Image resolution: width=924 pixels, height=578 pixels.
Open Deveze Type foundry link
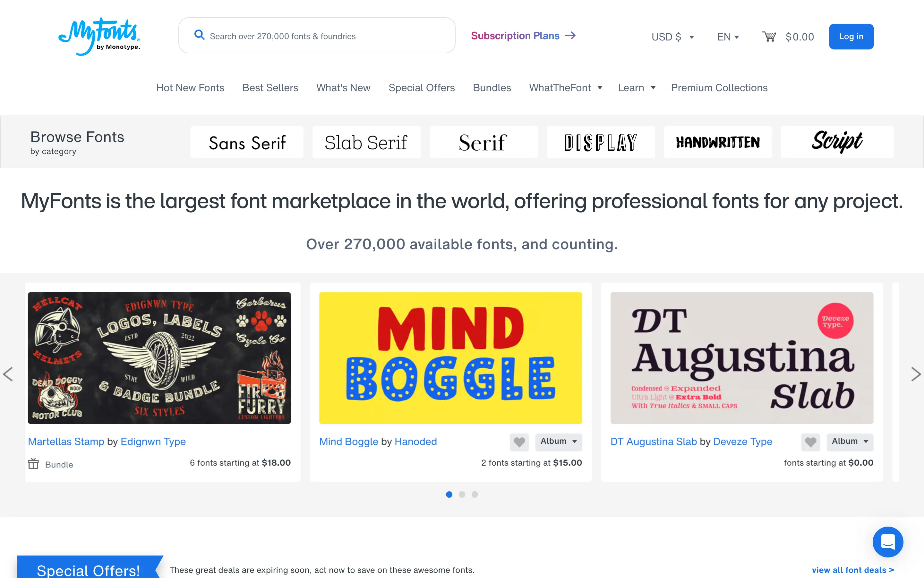[743, 442]
